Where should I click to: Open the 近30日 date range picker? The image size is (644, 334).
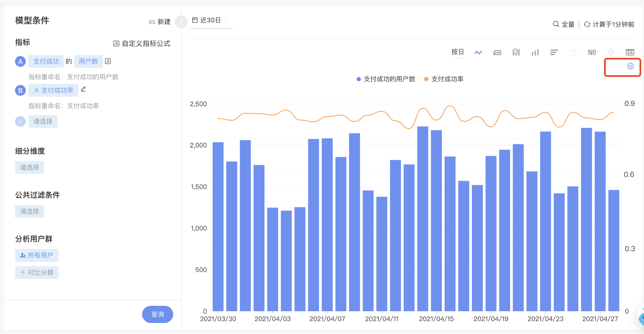(x=211, y=20)
